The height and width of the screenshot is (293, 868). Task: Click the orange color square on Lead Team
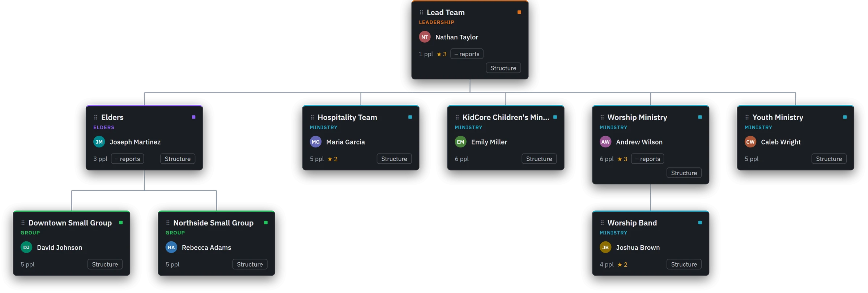click(x=519, y=12)
